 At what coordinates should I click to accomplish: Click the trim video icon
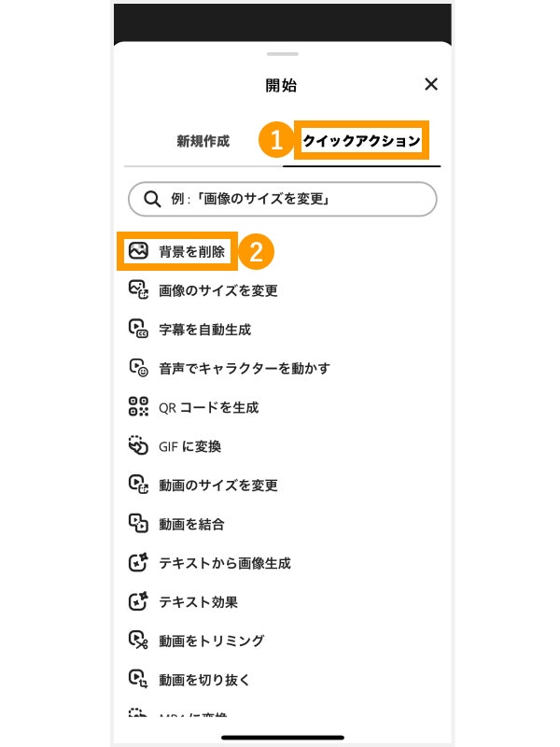tap(138, 641)
